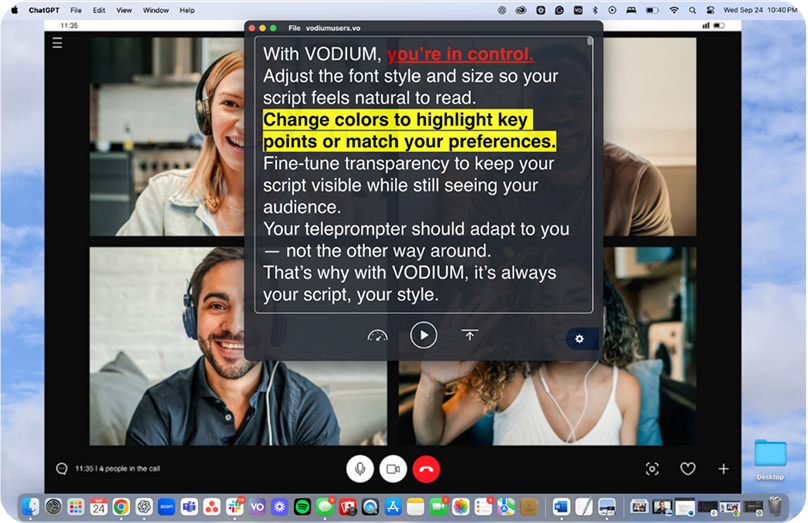Click the VO status icon in menu bar

[x=578, y=10]
